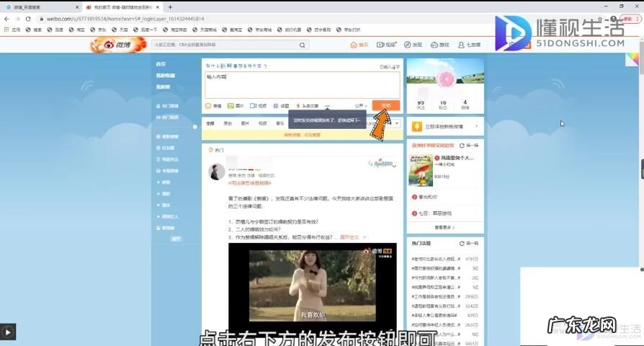Image resolution: width=644 pixels, height=346 pixels.
Task: Click the page vertical scrollbar
Action: pyautogui.click(x=642, y=57)
